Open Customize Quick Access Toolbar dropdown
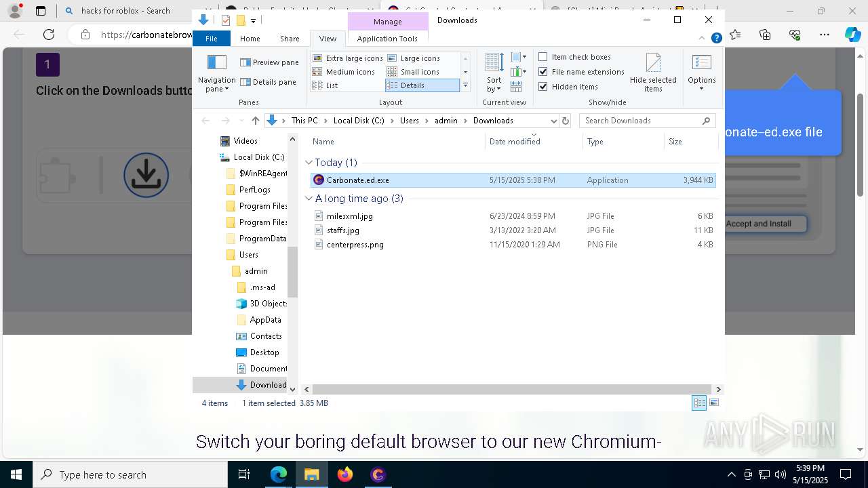This screenshot has width=868, height=488. (253, 21)
